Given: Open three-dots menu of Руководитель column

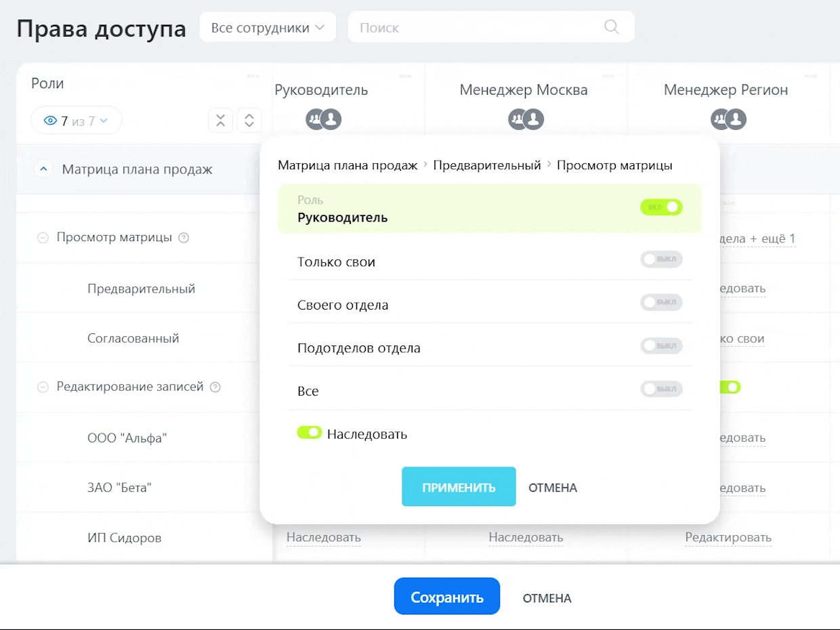Looking at the screenshot, I should pos(406,75).
